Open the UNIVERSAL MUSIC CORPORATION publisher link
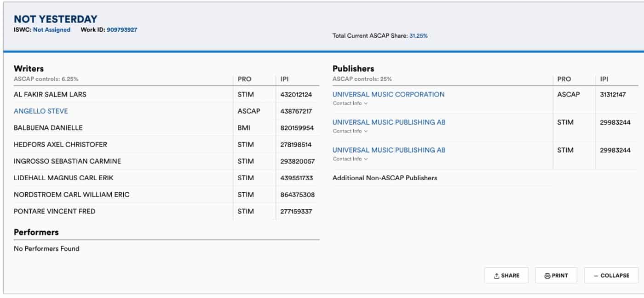The image size is (644, 298). point(389,94)
